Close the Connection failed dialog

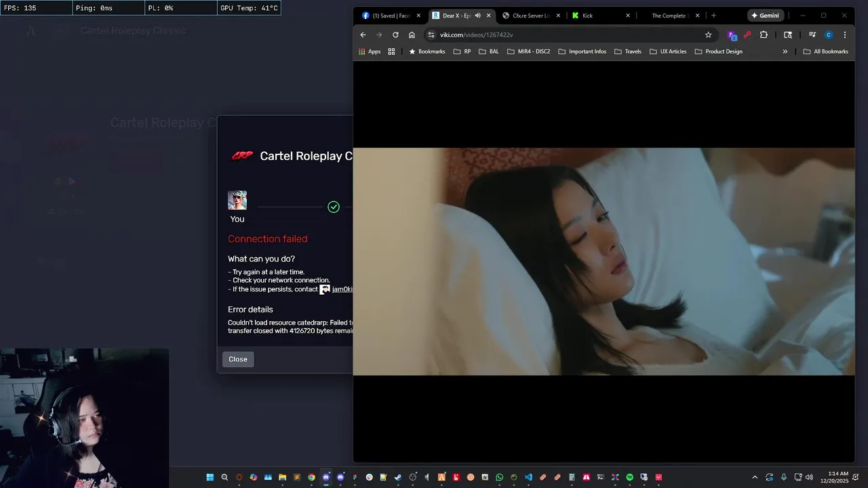pos(238,359)
